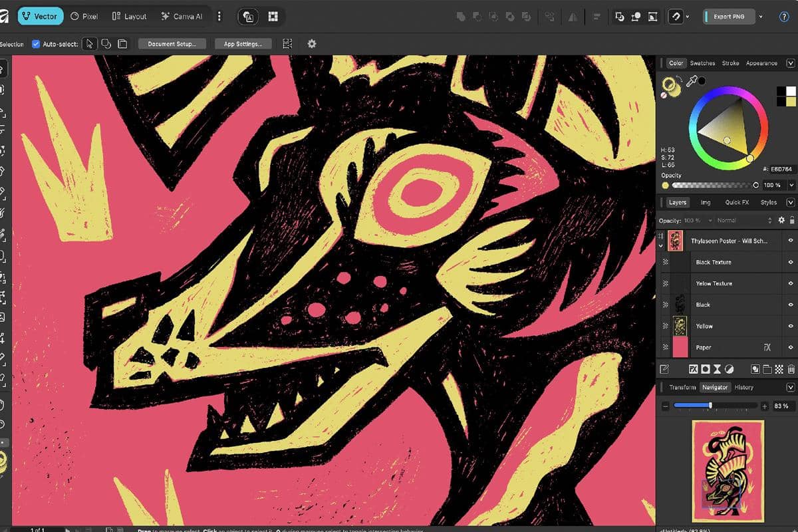This screenshot has width=798, height=532.
Task: Click the insert-behind rectangle icon
Action: coord(619,17)
